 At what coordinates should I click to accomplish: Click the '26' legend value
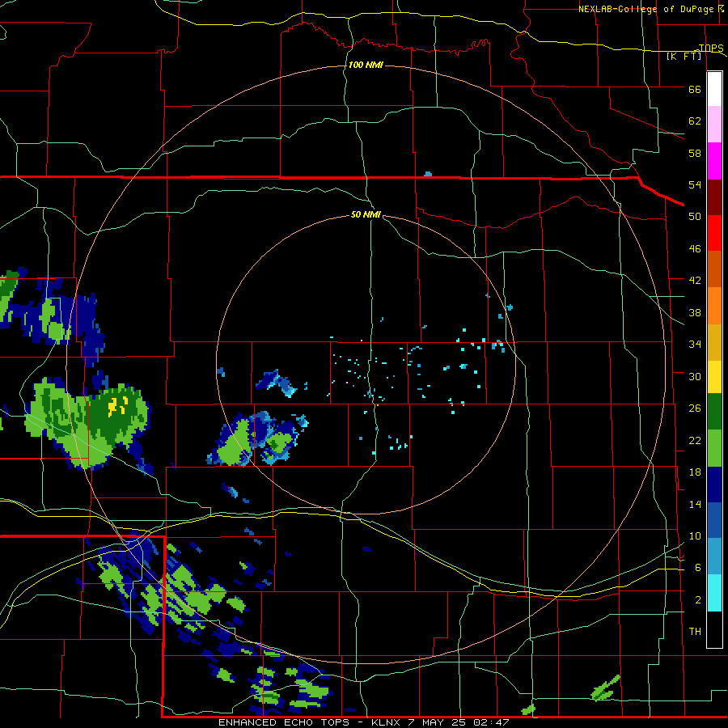[695, 408]
